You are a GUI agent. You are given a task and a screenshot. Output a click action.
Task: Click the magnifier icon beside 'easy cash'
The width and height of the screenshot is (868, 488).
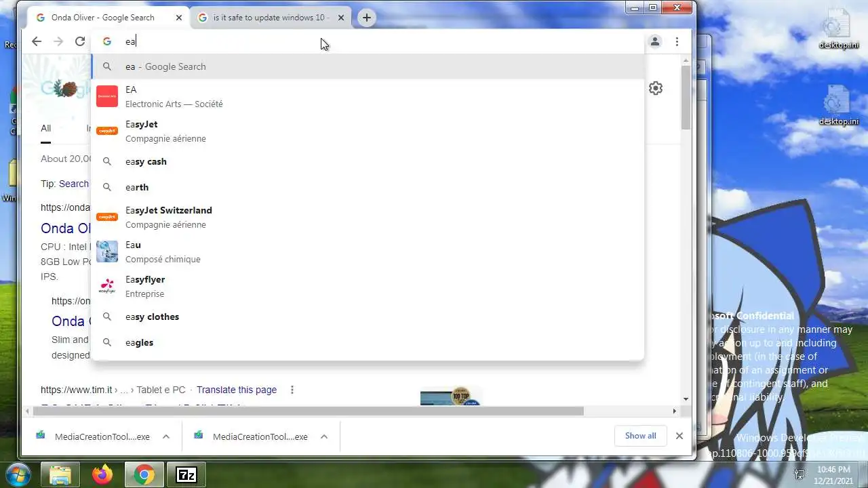(x=107, y=161)
